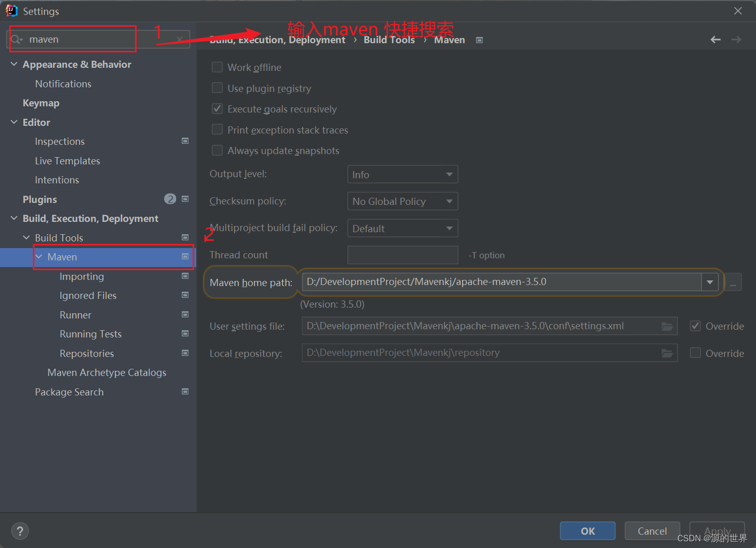The height and width of the screenshot is (548, 756).
Task: Click project icon next to Build Tools
Action: point(185,237)
